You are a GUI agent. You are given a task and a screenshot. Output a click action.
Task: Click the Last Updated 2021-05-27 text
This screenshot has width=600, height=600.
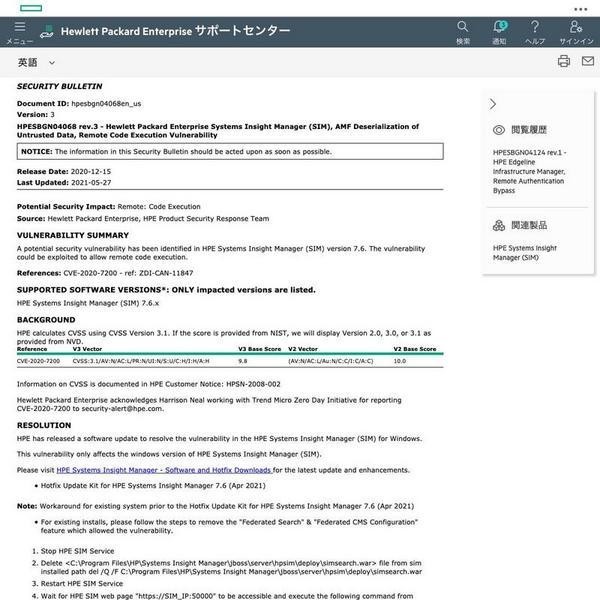point(64,183)
